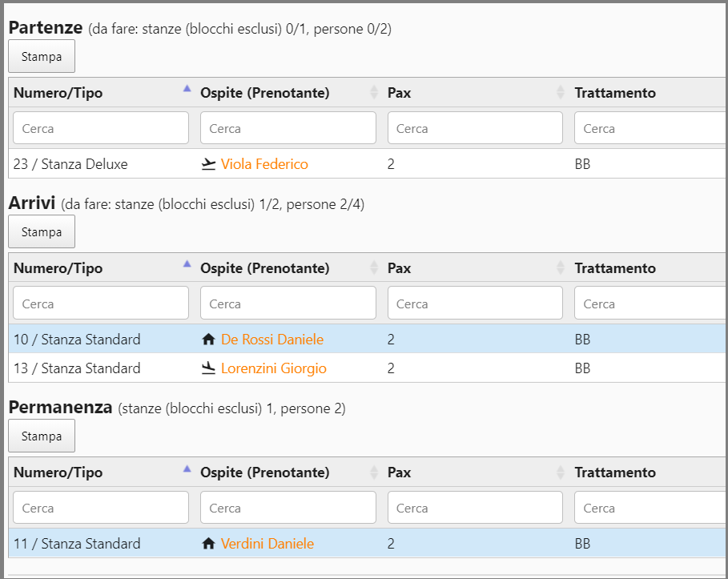Screen dimensions: 728x579
Task: Sort Permanenza table by Pax column arrows
Action: pos(561,472)
